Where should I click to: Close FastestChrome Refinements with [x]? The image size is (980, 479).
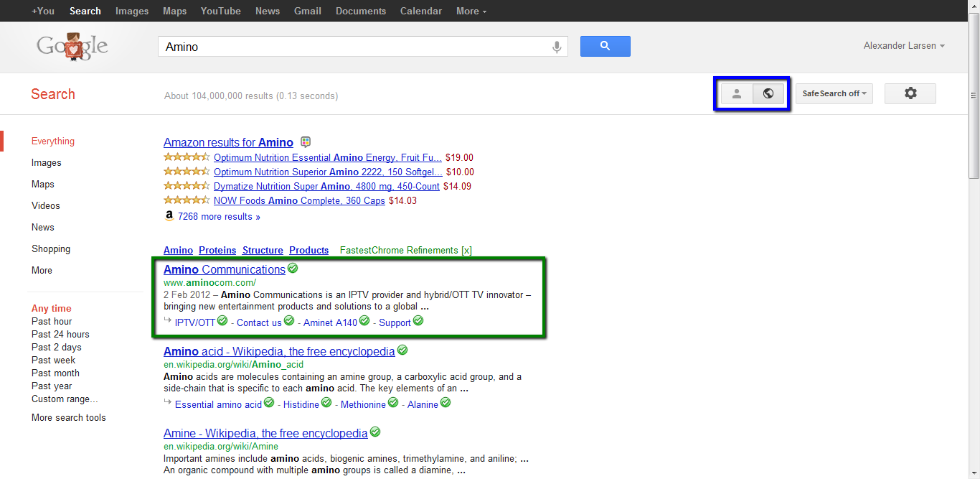tap(466, 251)
